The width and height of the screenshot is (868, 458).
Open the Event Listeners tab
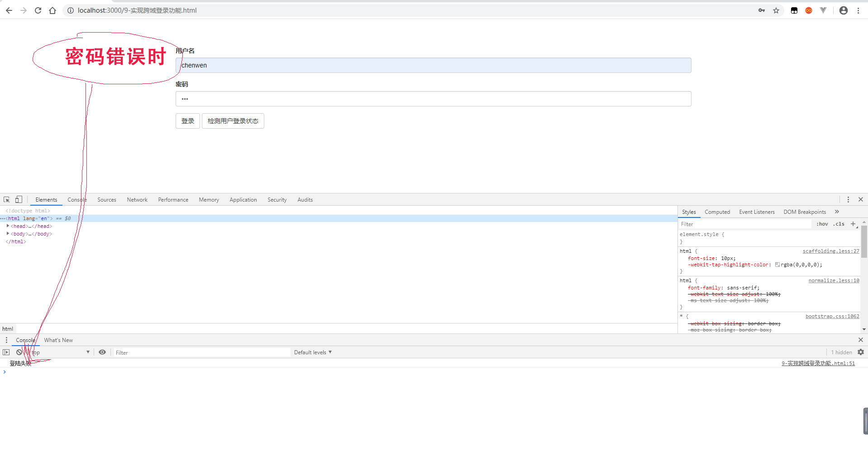[757, 212]
